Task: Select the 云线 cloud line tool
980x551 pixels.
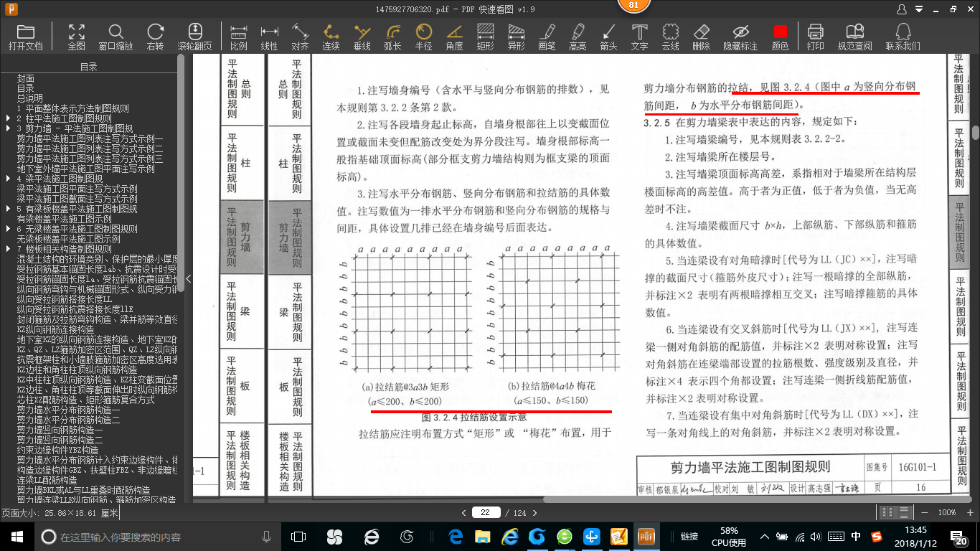Action: click(x=670, y=37)
